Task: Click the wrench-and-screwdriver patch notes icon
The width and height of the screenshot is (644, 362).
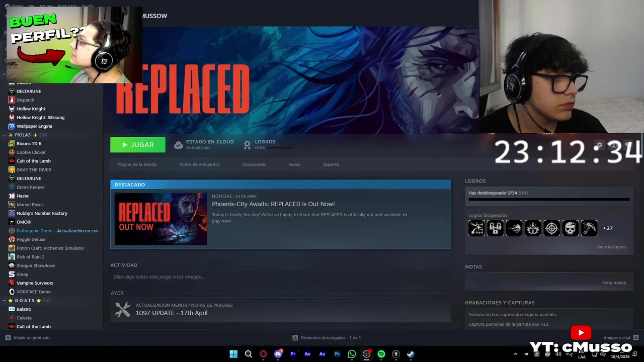Action: [122, 309]
